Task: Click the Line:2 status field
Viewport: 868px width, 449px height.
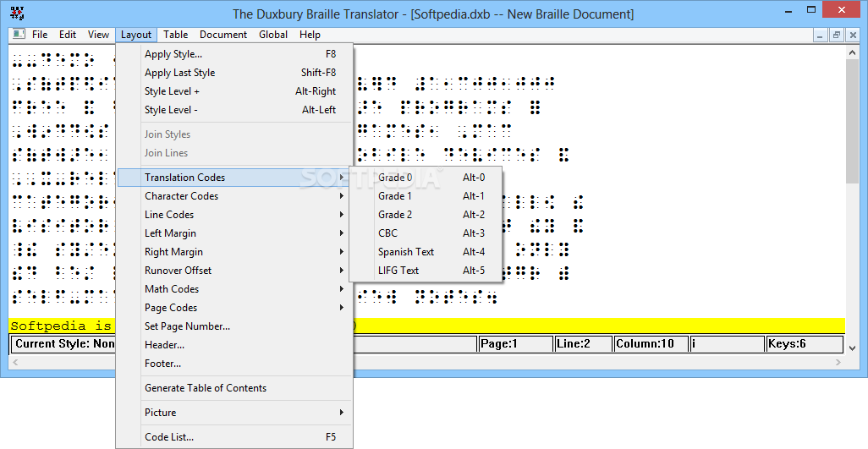Action: (x=584, y=344)
